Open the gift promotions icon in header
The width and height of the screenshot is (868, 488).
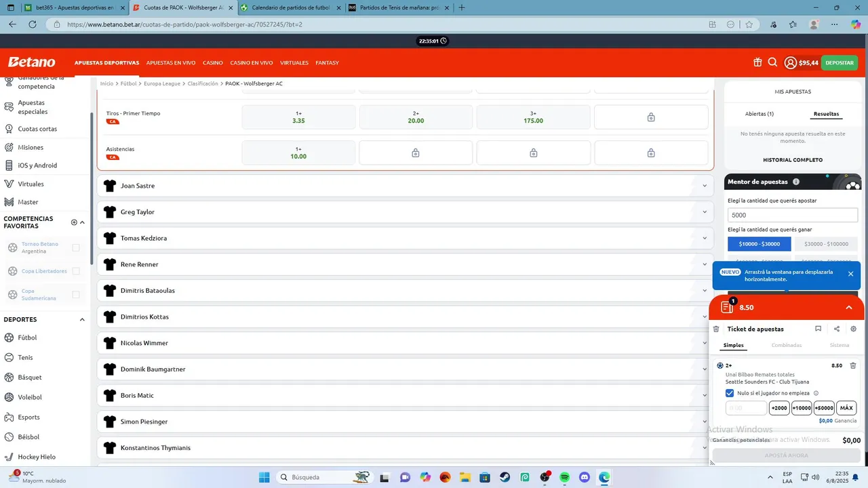coord(757,62)
